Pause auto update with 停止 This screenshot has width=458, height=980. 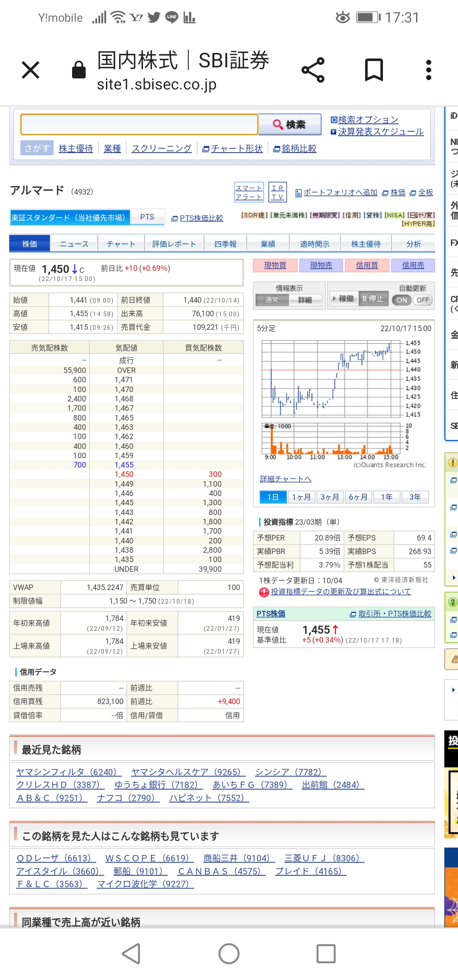373,299
